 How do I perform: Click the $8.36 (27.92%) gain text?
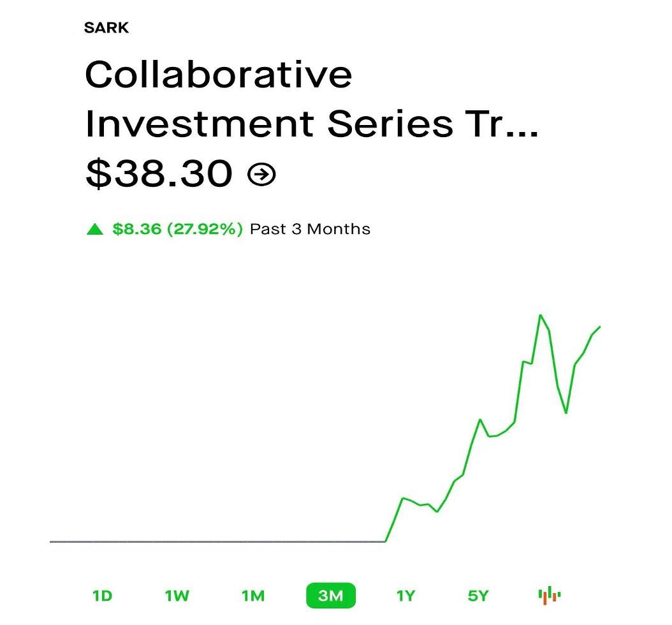[x=177, y=229]
